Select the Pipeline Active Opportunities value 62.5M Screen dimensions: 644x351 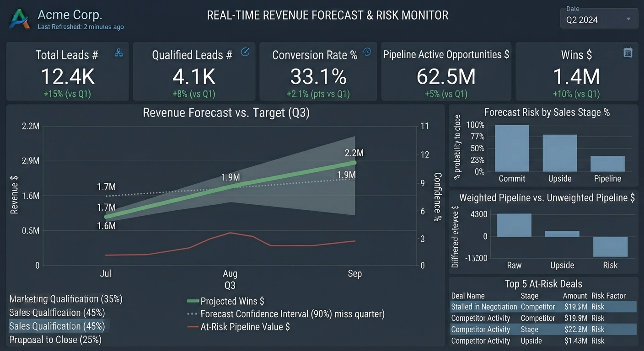446,76
